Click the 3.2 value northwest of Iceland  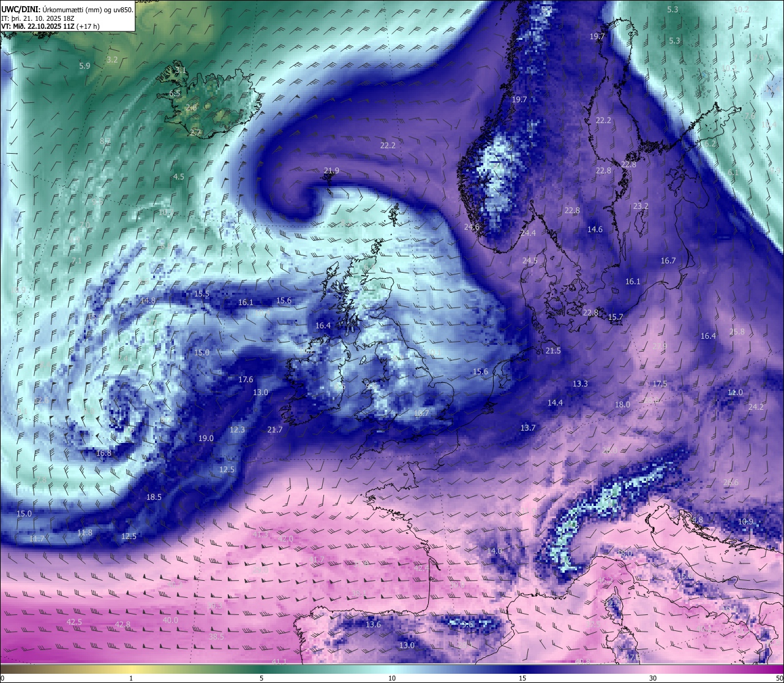coord(112,59)
